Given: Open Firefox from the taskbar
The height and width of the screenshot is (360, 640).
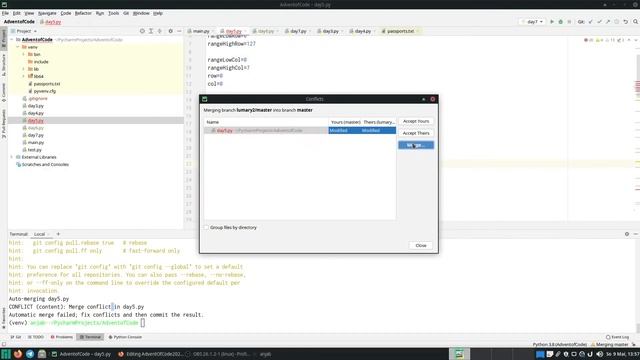Looking at the screenshot, I should pyautogui.click(x=18, y=354).
